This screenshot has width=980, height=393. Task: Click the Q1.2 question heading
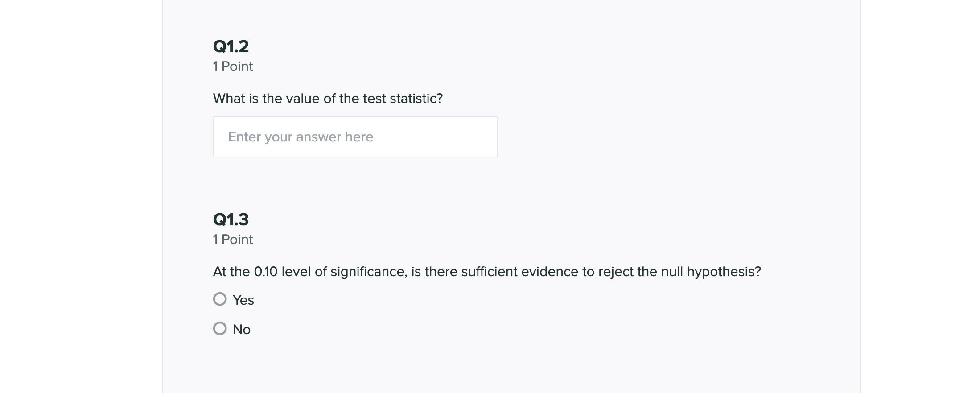[x=231, y=46]
